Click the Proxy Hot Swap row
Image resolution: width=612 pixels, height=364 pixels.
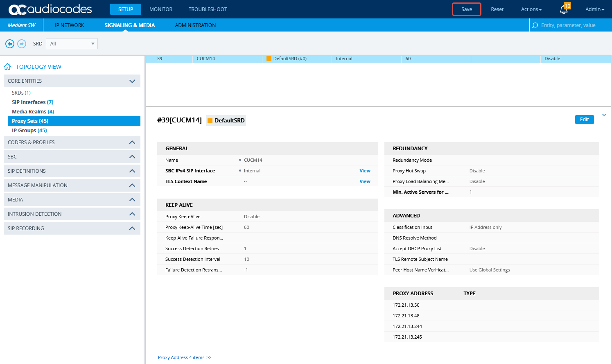pos(492,171)
